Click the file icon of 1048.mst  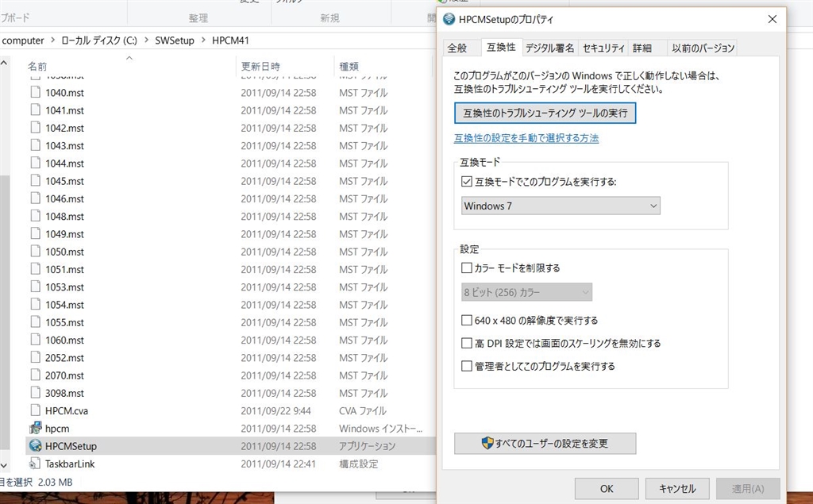click(x=35, y=216)
